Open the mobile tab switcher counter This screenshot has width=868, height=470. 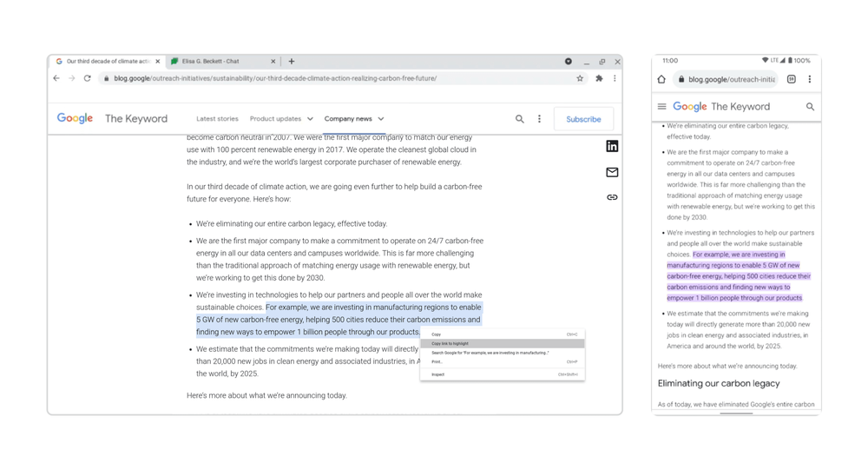[x=792, y=79]
